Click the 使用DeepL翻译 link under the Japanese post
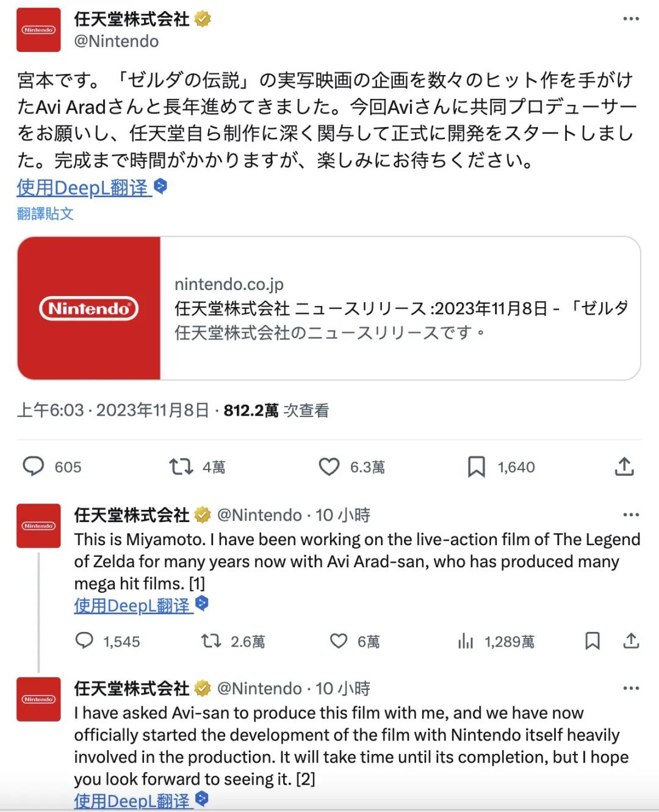The image size is (659, 812). [84, 187]
